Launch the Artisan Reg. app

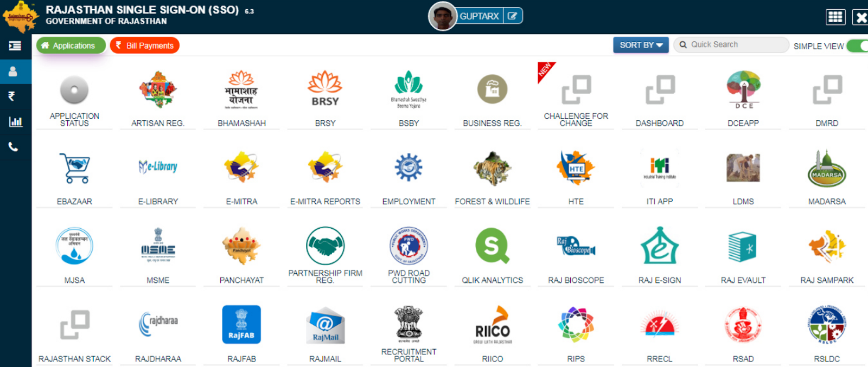click(158, 90)
